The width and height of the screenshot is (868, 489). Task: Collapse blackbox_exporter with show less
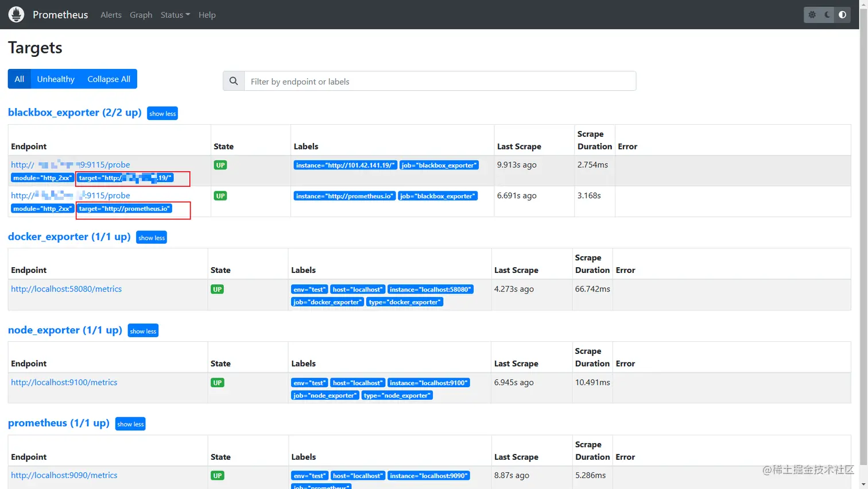pos(162,113)
